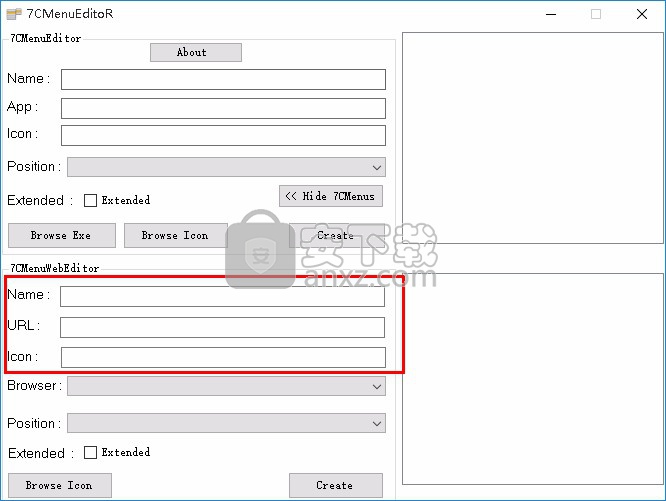
Task: Click Browse Icon in 7CMenuWebEditor section
Action: tap(60, 485)
